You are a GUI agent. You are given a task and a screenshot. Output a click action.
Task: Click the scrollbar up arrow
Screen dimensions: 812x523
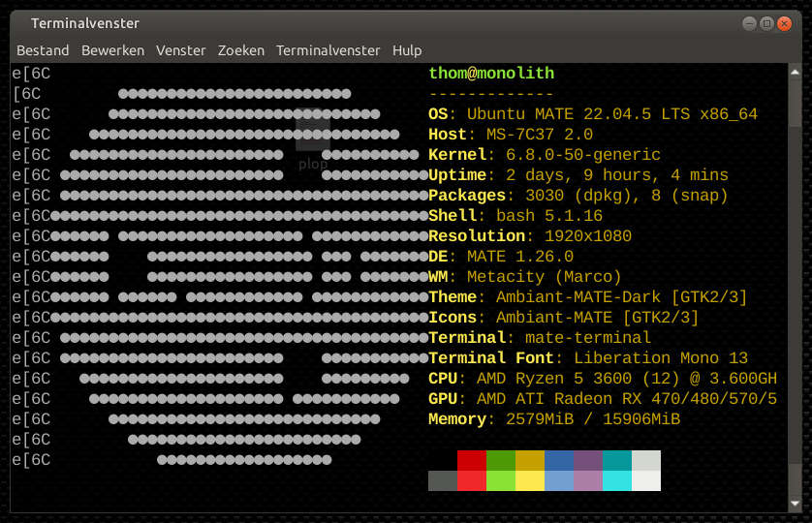click(x=795, y=73)
